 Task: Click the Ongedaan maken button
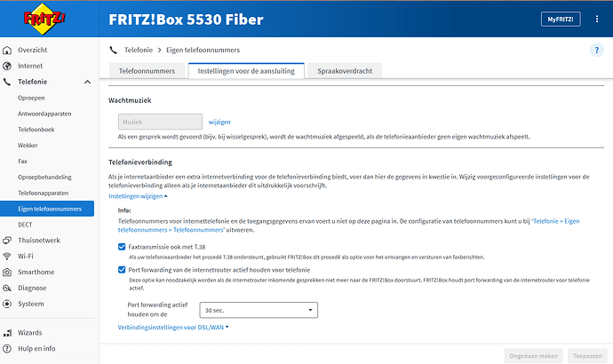point(533,356)
